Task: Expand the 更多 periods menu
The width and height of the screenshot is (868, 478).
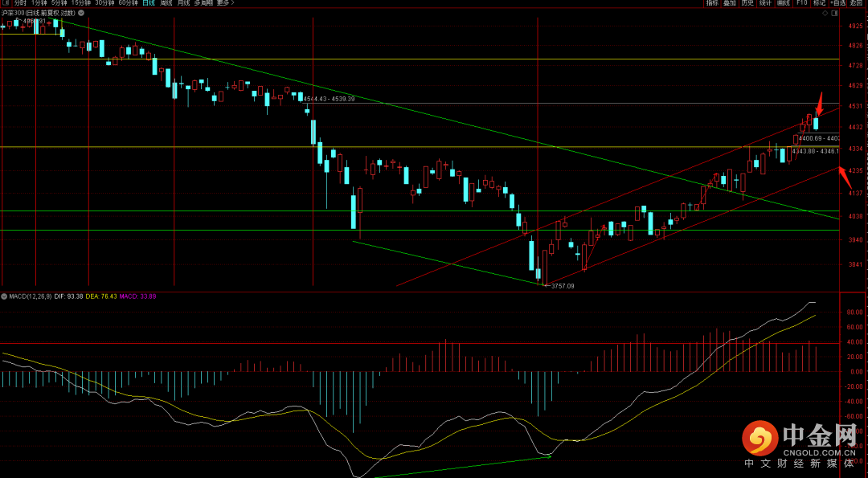Action: pos(225,2)
